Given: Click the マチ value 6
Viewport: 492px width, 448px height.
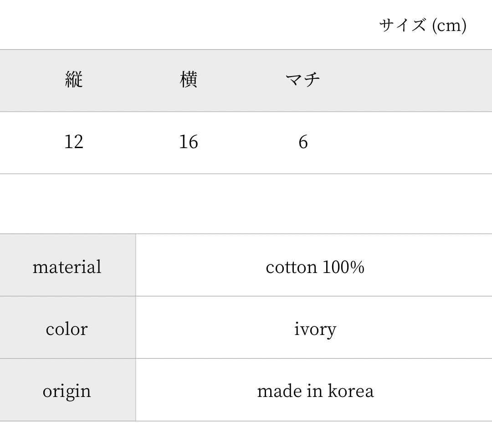Looking at the screenshot, I should click(x=303, y=142).
